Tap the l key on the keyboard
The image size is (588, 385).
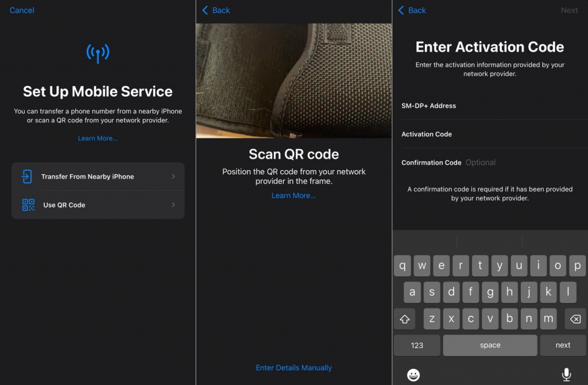click(568, 292)
